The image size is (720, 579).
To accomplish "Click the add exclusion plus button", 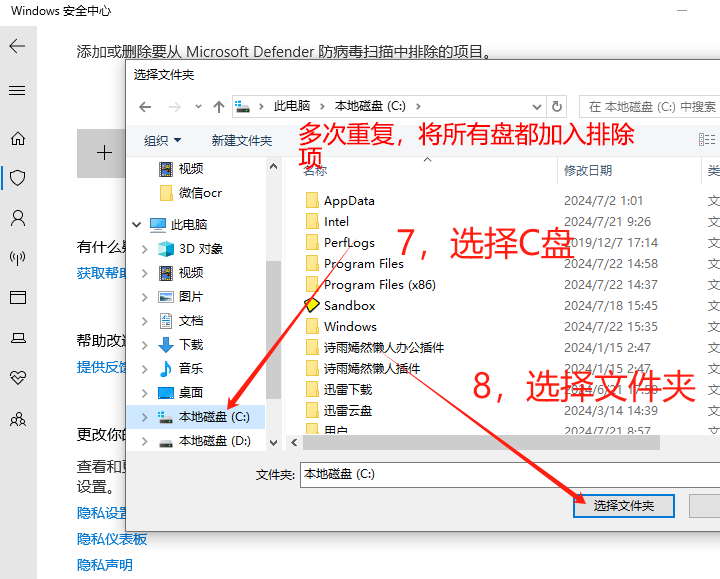I will [x=104, y=153].
